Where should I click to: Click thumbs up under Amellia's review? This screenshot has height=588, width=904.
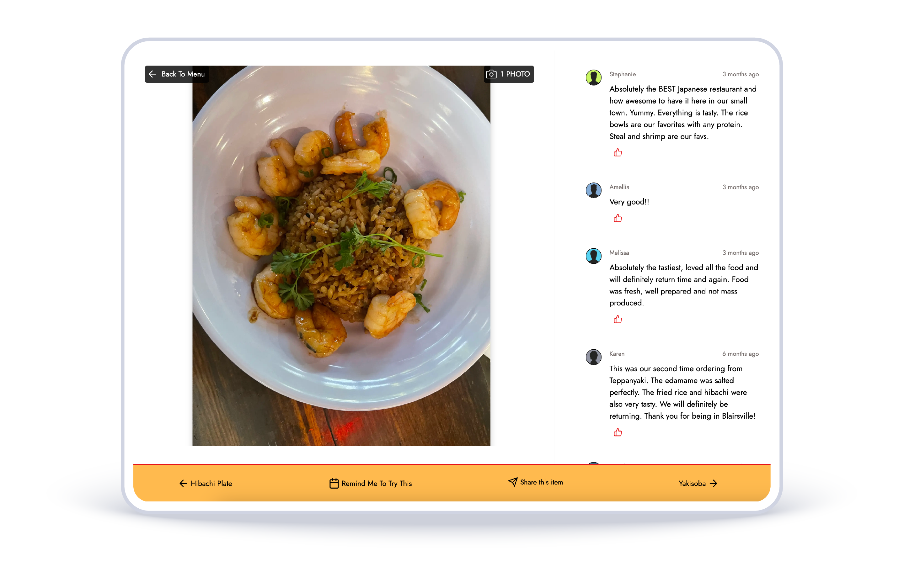(x=618, y=218)
